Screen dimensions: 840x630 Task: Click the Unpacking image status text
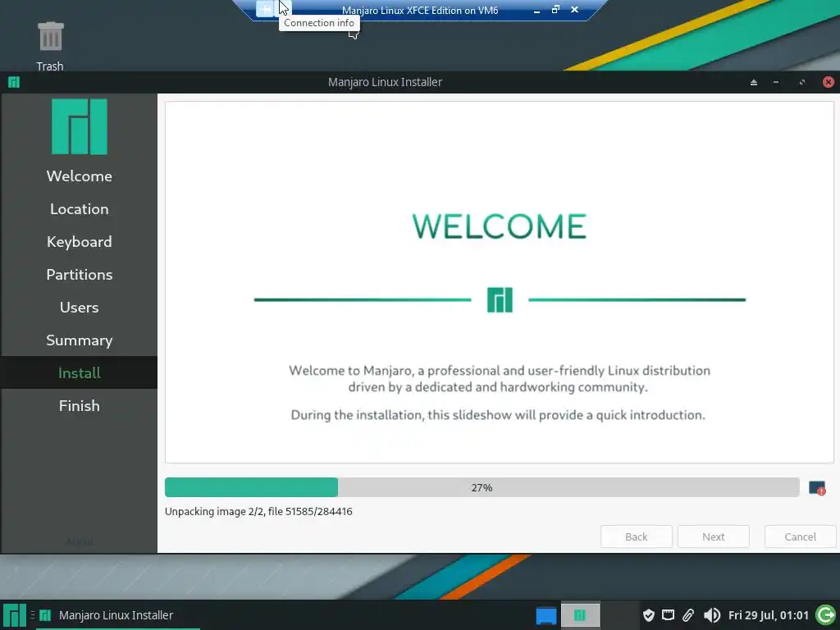[x=258, y=511]
